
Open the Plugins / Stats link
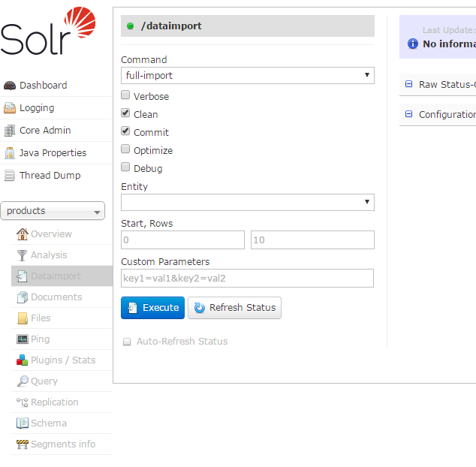(x=63, y=360)
